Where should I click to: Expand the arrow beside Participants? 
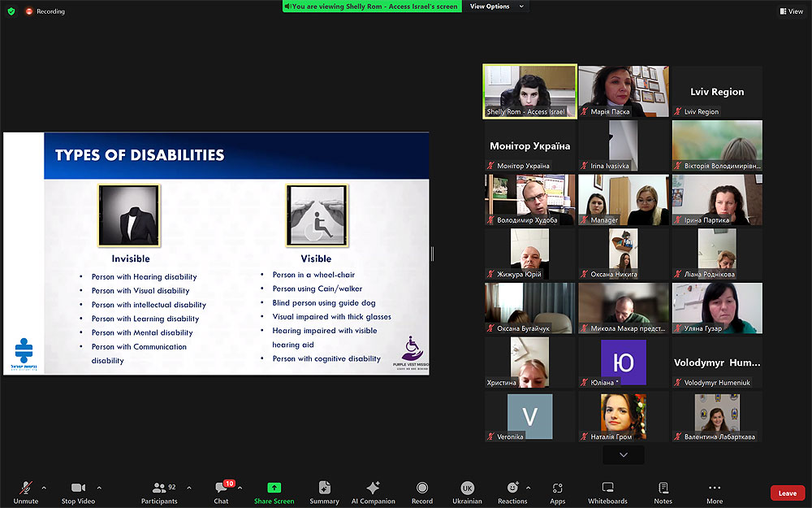tap(189, 488)
